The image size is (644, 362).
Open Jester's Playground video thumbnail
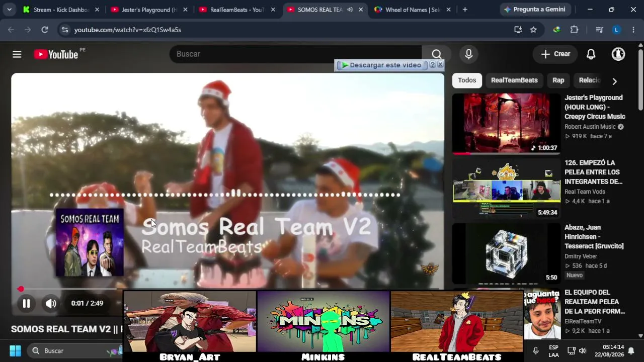(x=506, y=123)
